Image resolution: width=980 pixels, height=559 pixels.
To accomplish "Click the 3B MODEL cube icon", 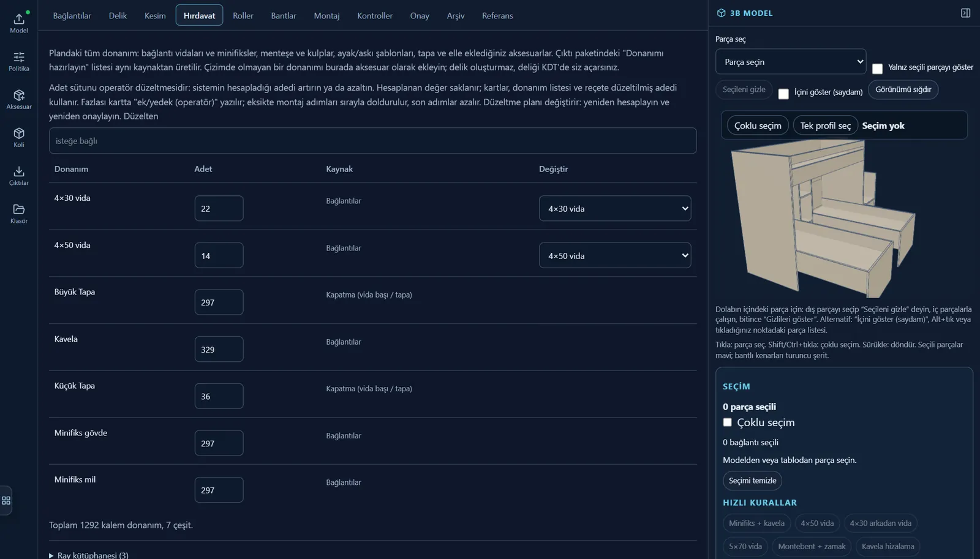I will coord(721,13).
